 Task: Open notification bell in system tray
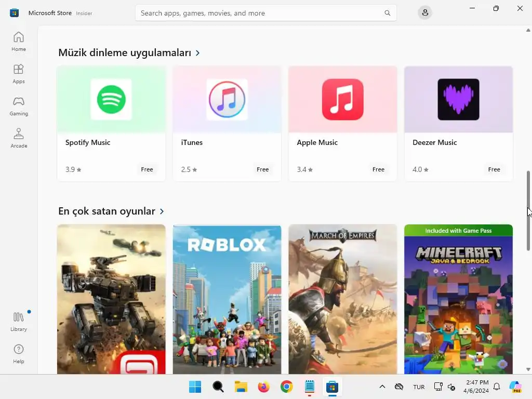click(497, 387)
